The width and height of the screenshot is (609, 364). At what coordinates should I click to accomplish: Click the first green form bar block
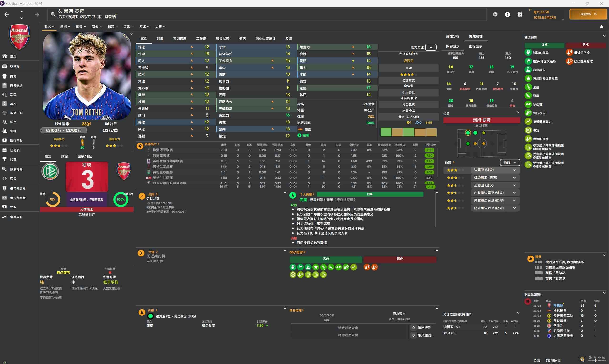(386, 132)
